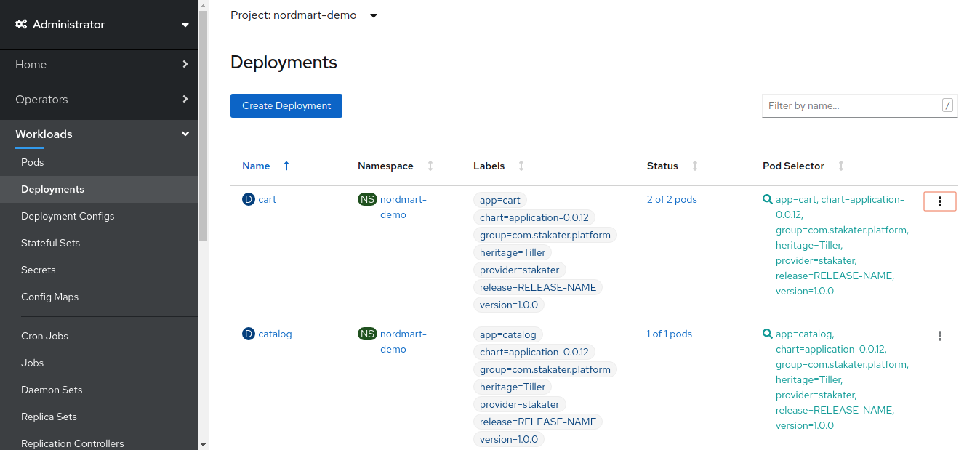Click heritage=Tiller label in cart row
The height and width of the screenshot is (450, 980).
pyautogui.click(x=513, y=252)
